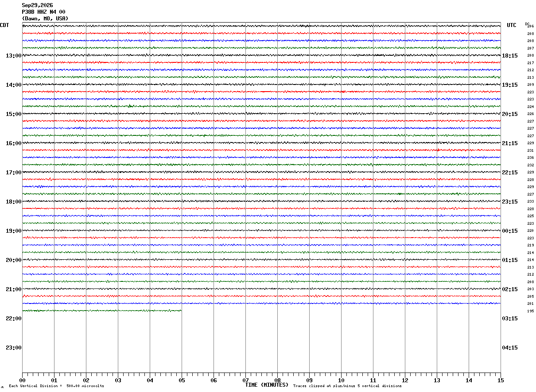Click the 13:00 CDT time label

coord(14,56)
